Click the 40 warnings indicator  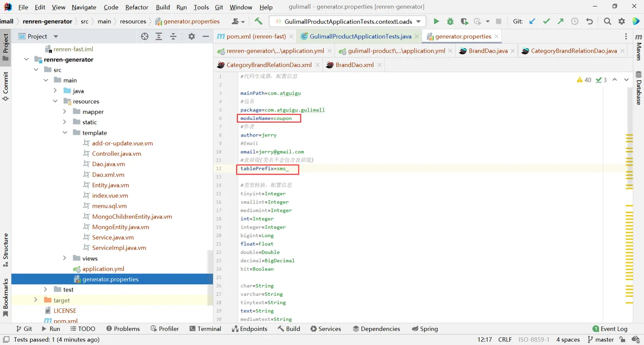pyautogui.click(x=584, y=80)
